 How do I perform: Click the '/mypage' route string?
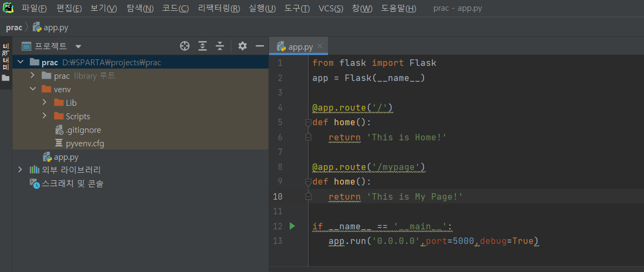(395, 167)
